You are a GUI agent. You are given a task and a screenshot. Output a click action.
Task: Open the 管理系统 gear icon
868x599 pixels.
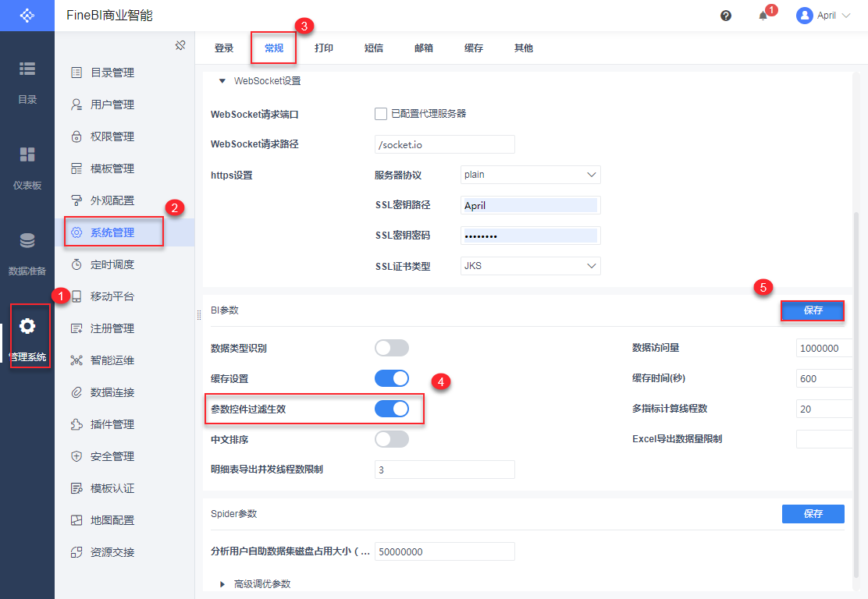(27, 326)
